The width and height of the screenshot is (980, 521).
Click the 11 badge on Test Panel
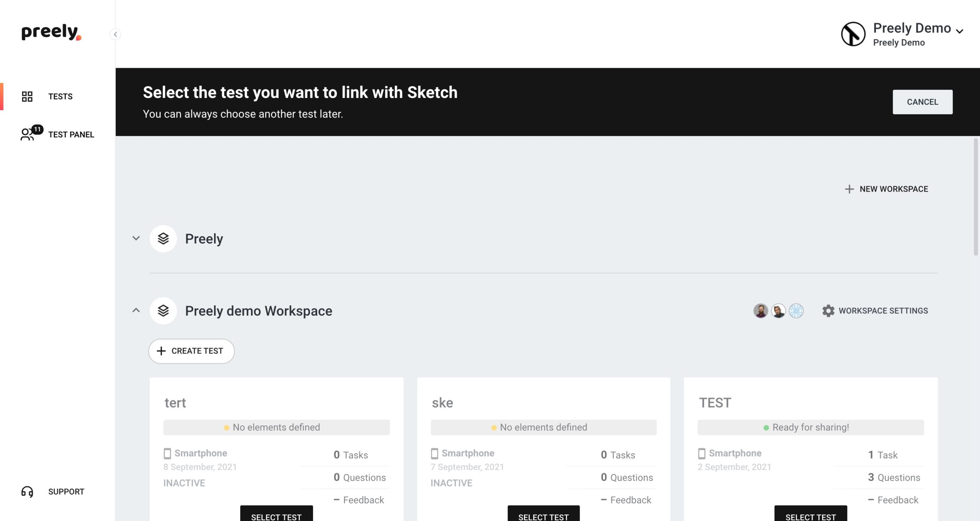[x=37, y=129]
